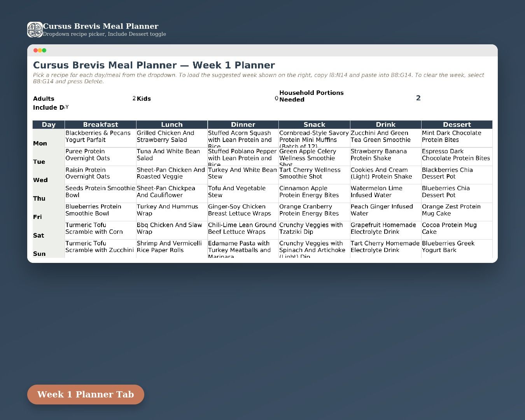Select the Dinner column header

tap(243, 124)
